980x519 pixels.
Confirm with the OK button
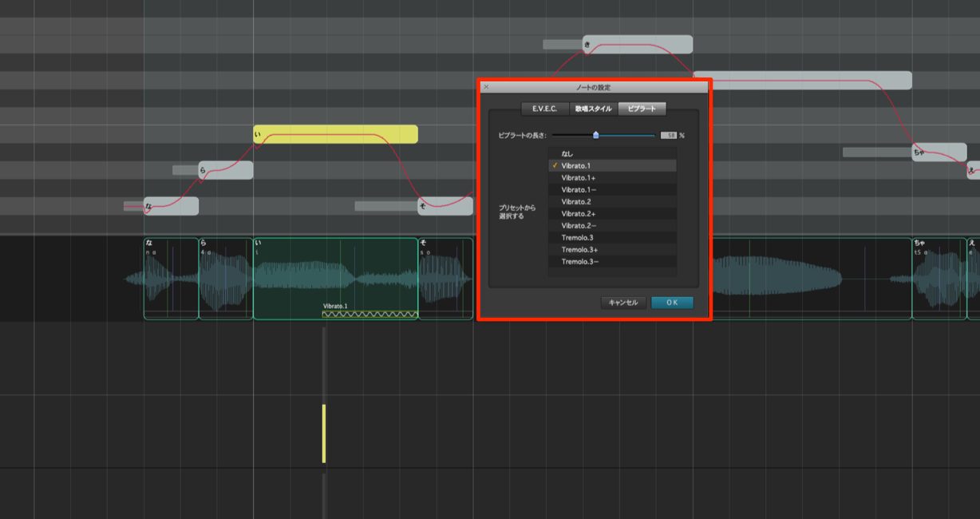[672, 303]
